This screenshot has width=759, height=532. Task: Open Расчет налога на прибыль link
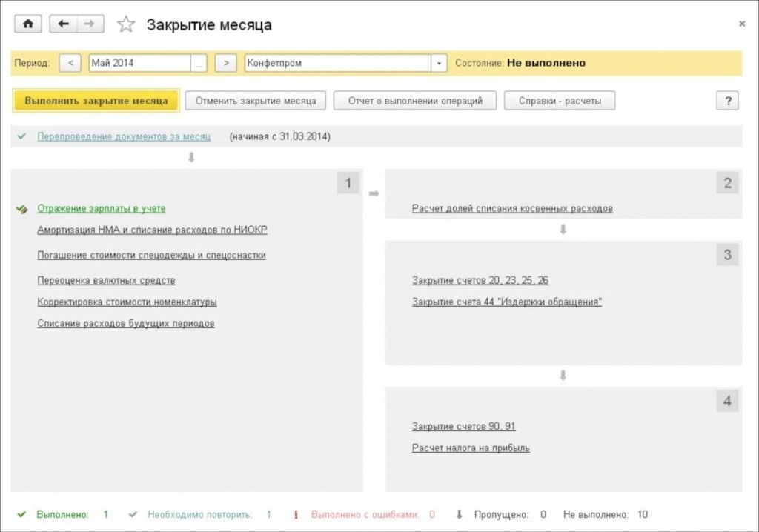471,448
